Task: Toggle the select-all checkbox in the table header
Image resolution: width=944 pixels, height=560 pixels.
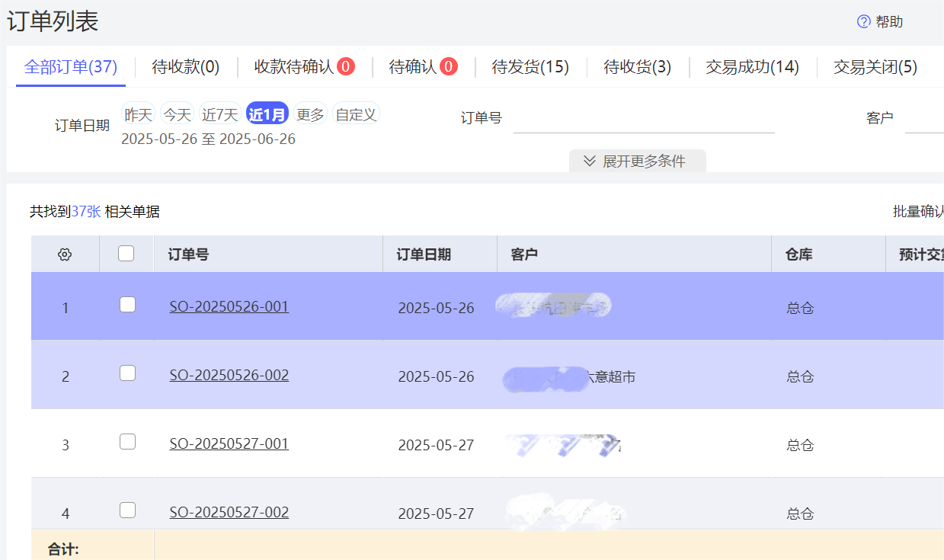Action: (x=126, y=254)
